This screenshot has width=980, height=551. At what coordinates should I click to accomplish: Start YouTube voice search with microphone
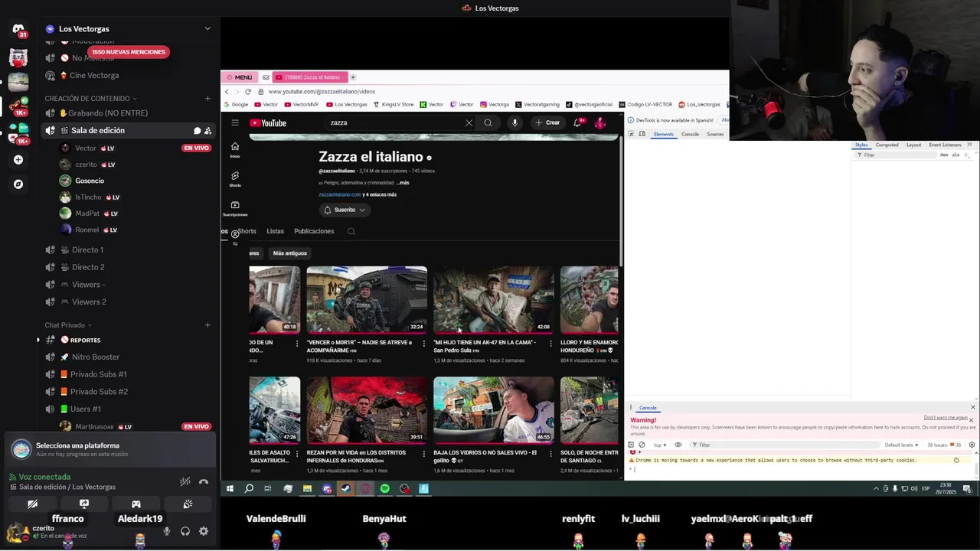tap(514, 122)
